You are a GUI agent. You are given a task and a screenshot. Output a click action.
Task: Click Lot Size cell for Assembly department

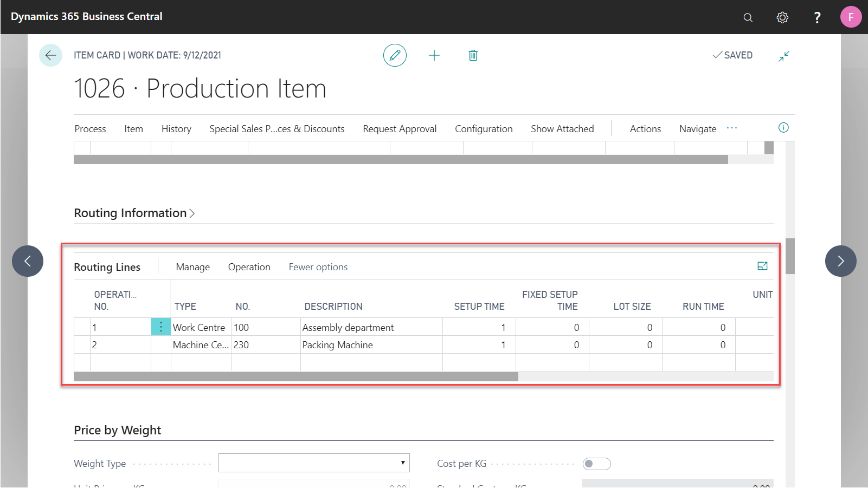tap(626, 327)
